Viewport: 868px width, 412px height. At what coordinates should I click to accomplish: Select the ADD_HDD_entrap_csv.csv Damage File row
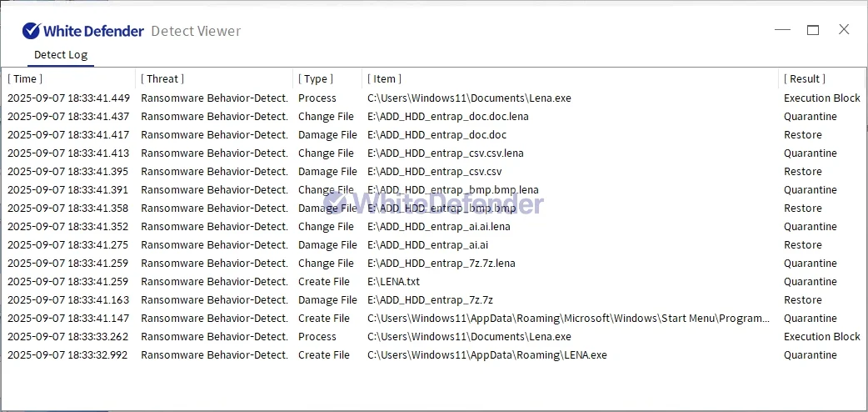[x=434, y=172]
